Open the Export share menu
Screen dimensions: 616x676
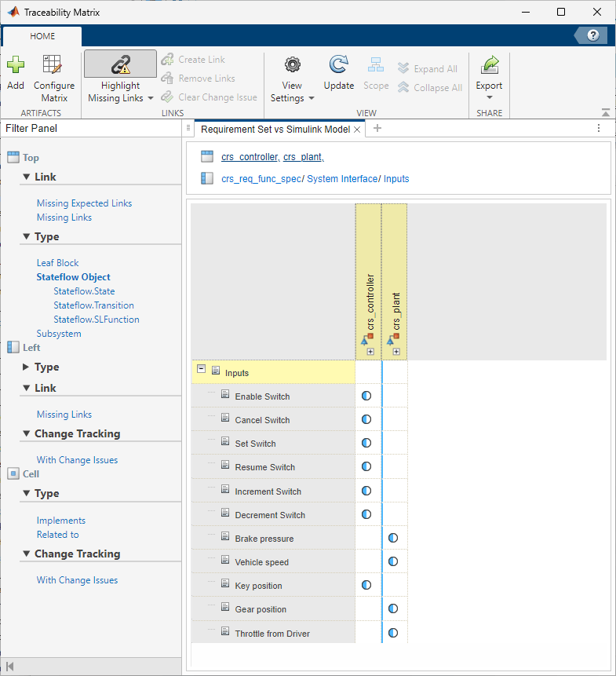click(x=489, y=78)
